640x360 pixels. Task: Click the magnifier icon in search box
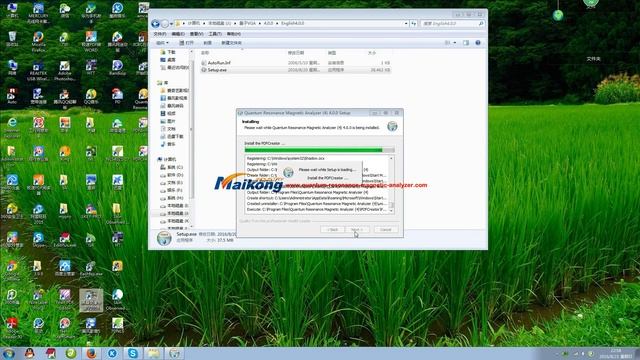point(481,24)
